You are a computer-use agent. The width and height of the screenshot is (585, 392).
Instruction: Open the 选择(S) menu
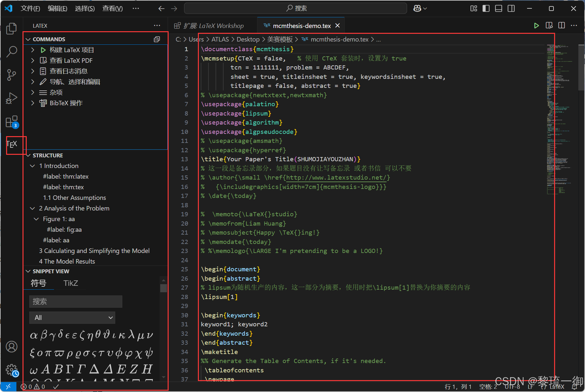85,8
